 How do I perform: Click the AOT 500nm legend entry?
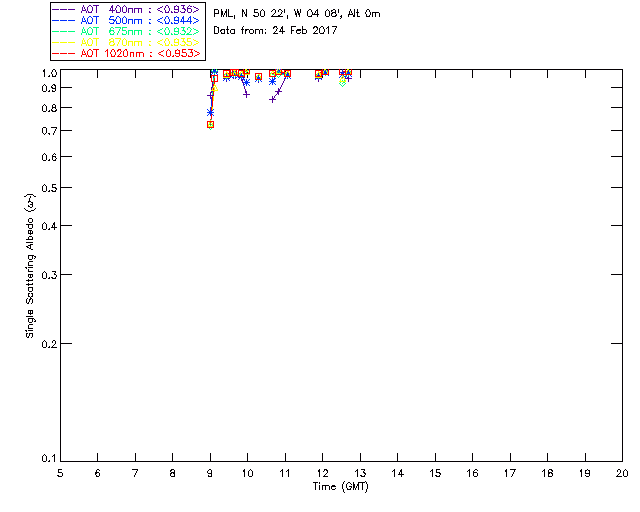127,20
